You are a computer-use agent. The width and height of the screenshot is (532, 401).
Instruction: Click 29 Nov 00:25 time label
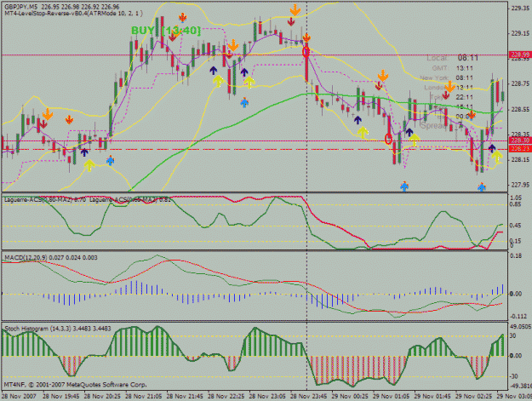(350, 396)
